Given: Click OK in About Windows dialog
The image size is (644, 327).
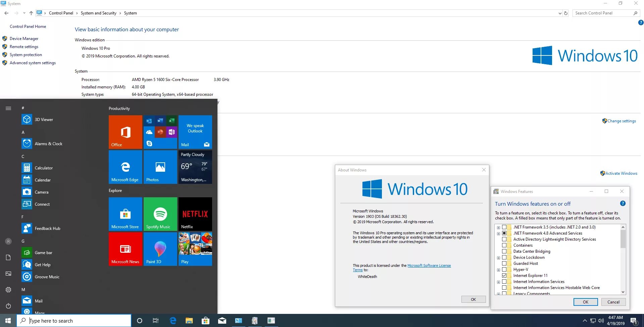Looking at the screenshot, I should click(473, 299).
